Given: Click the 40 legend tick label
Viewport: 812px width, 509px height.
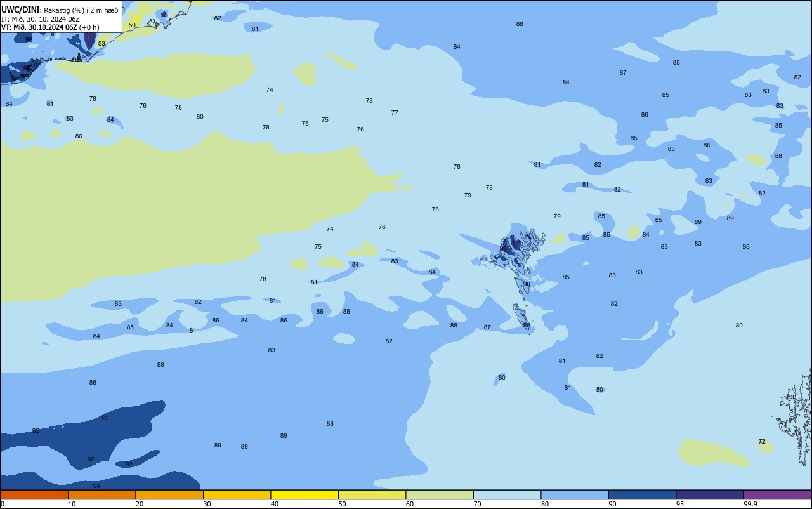Looking at the screenshot, I should [275, 504].
